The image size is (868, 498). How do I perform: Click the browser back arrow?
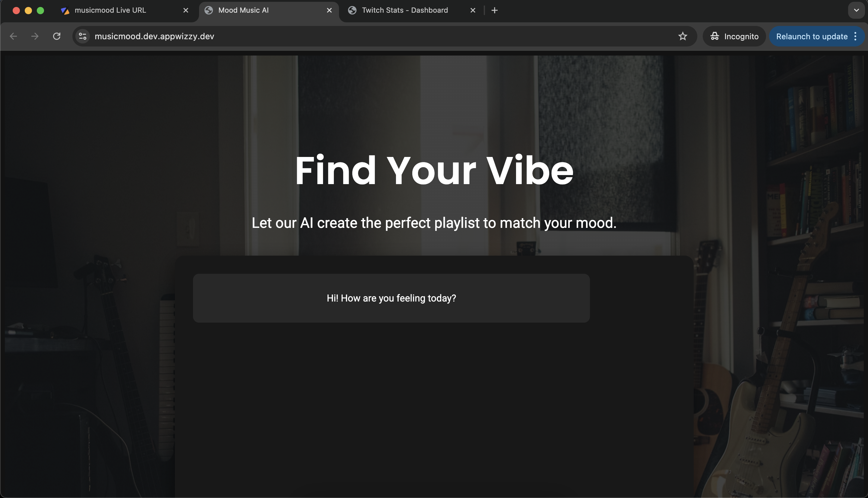point(13,36)
